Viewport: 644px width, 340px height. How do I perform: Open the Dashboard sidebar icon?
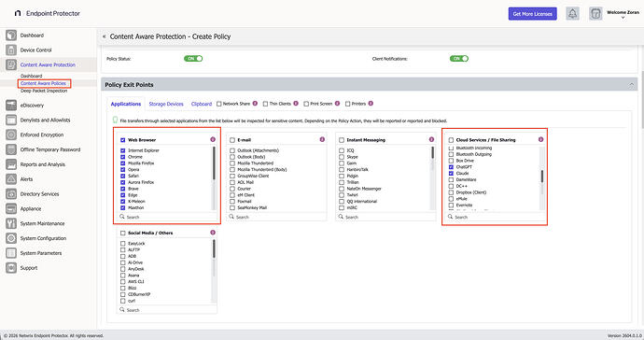[x=11, y=35]
